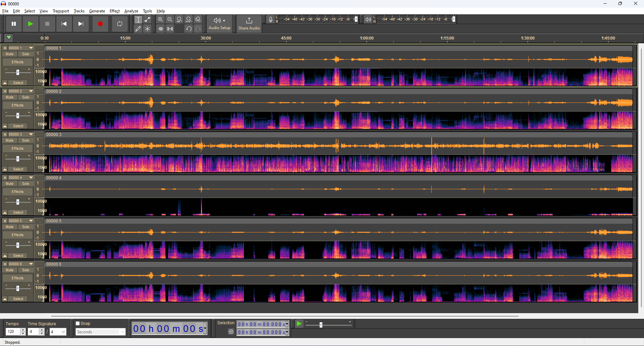
Task: Solo track 00000 6
Action: 25,270
